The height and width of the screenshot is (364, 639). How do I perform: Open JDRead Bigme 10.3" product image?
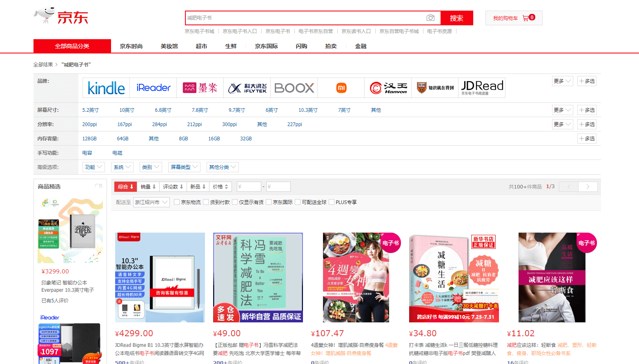(160, 277)
